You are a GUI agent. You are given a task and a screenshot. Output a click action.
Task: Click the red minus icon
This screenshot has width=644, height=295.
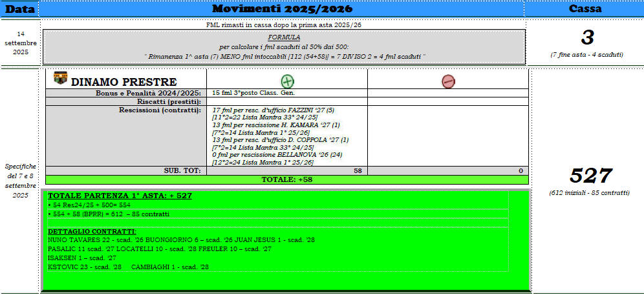click(447, 81)
